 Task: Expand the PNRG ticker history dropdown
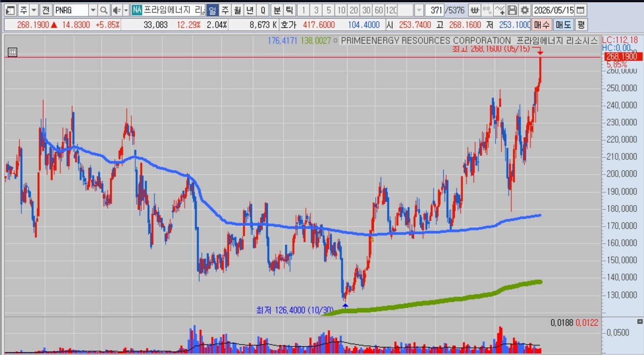(93, 10)
